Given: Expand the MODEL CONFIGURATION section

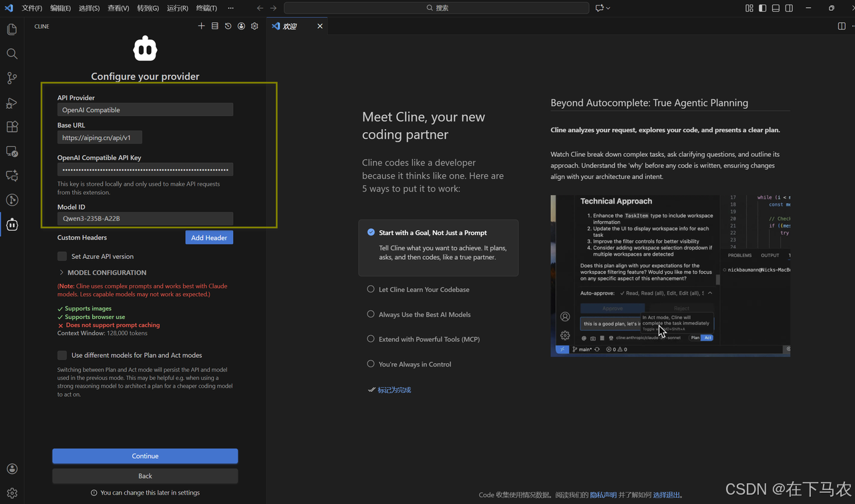Looking at the screenshot, I should click(x=103, y=272).
